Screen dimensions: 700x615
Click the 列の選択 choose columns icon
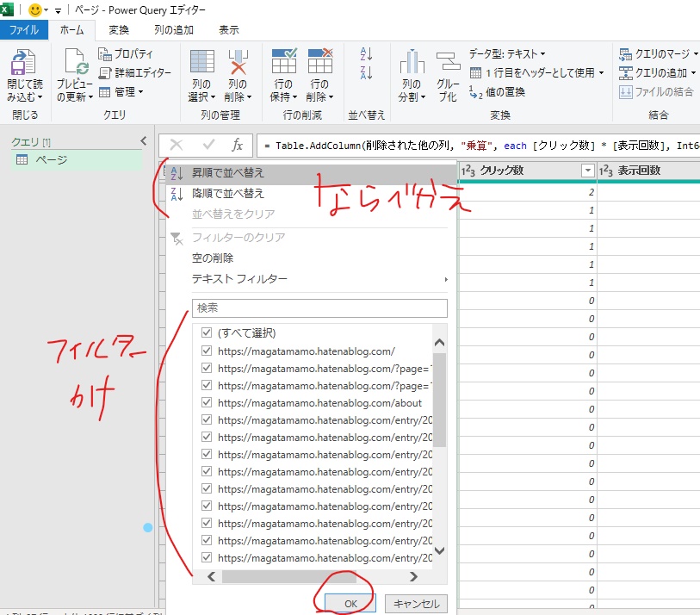(202, 61)
